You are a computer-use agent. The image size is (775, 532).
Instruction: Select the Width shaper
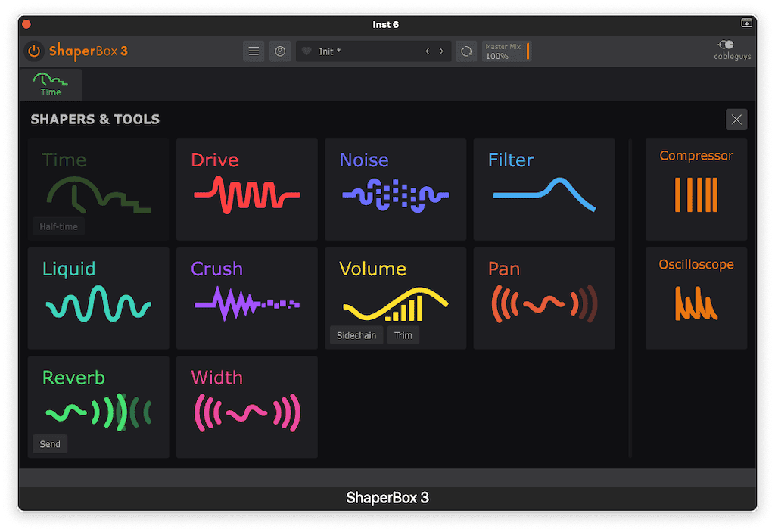point(247,406)
